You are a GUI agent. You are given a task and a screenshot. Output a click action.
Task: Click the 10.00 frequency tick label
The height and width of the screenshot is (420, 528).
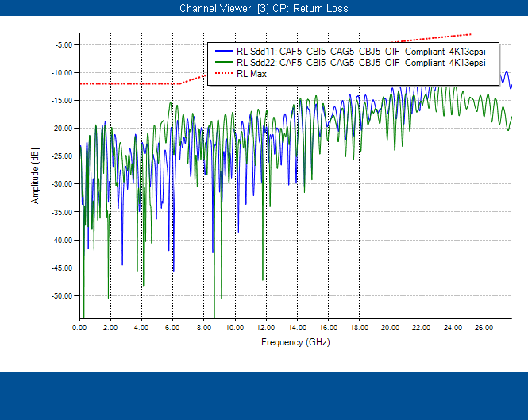[235, 328]
